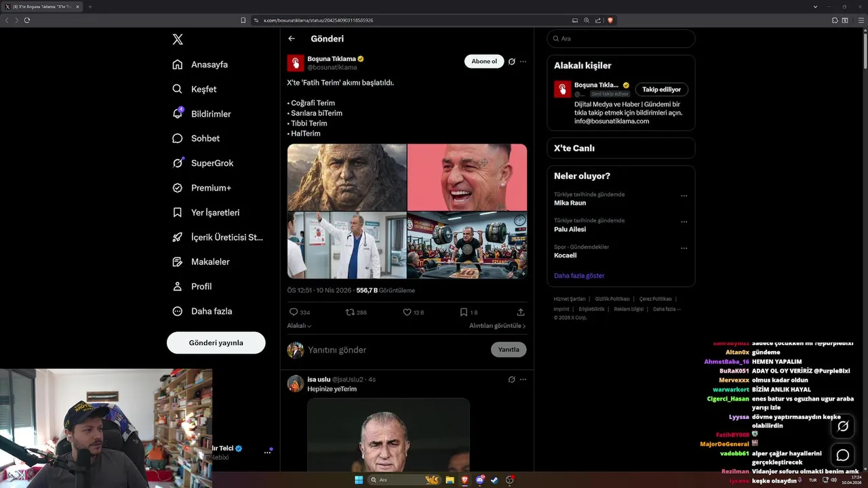Open isa uslu's reply options menu
This screenshot has height=488, width=868.
click(523, 380)
